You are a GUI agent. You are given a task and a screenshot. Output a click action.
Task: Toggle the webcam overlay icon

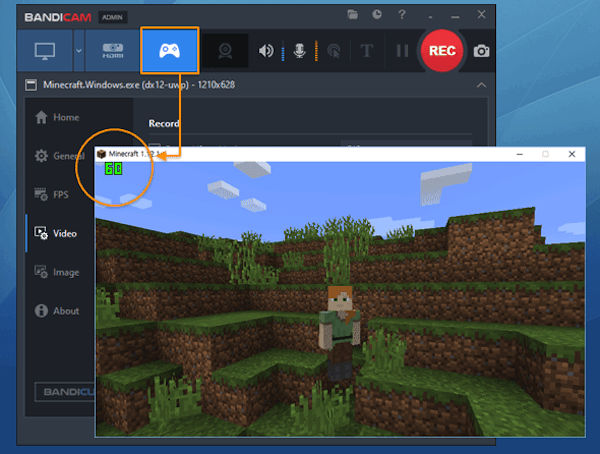[225, 51]
